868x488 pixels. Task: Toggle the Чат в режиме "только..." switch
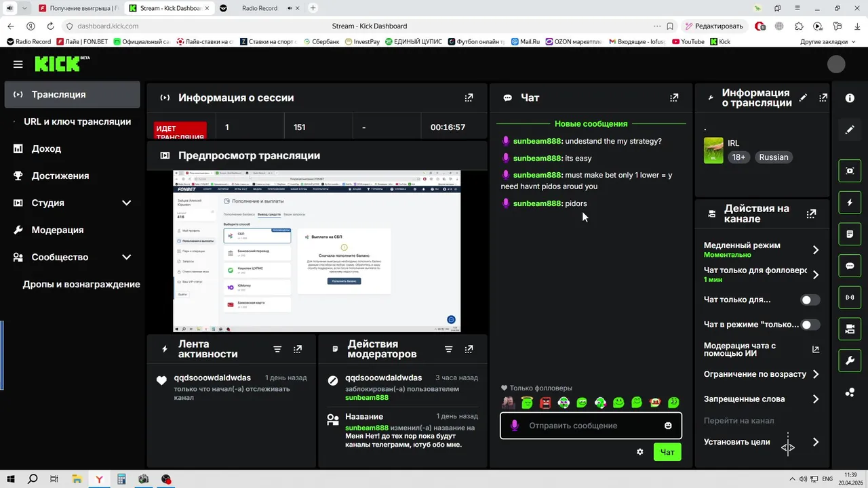(810, 325)
